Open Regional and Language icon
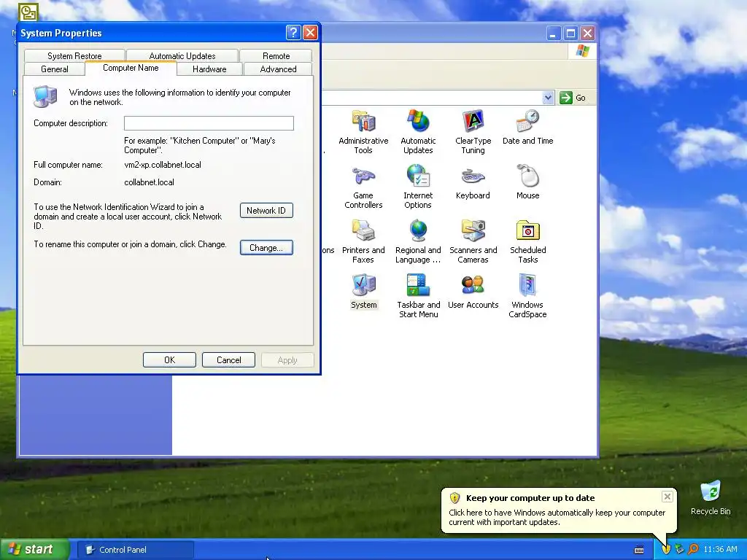 (418, 241)
